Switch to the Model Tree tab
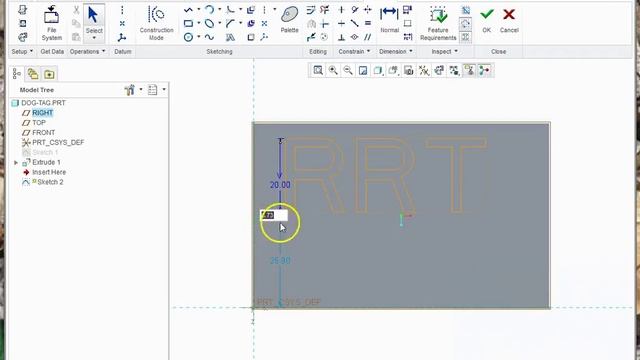 click(x=17, y=74)
